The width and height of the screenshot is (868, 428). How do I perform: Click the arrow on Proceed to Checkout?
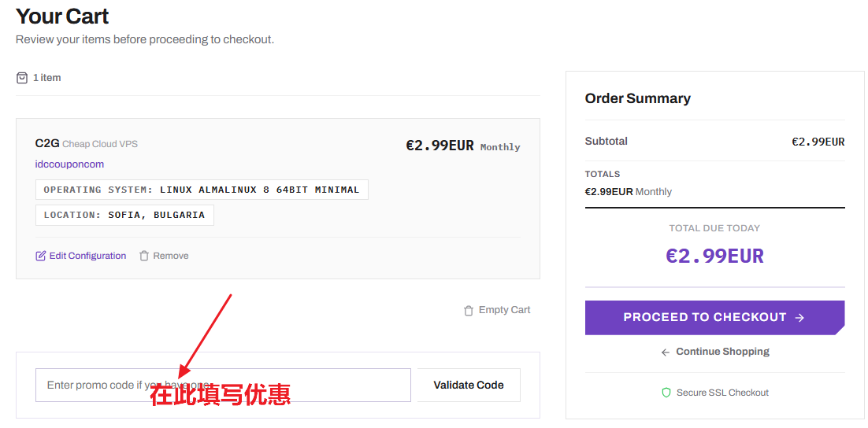pyautogui.click(x=799, y=317)
